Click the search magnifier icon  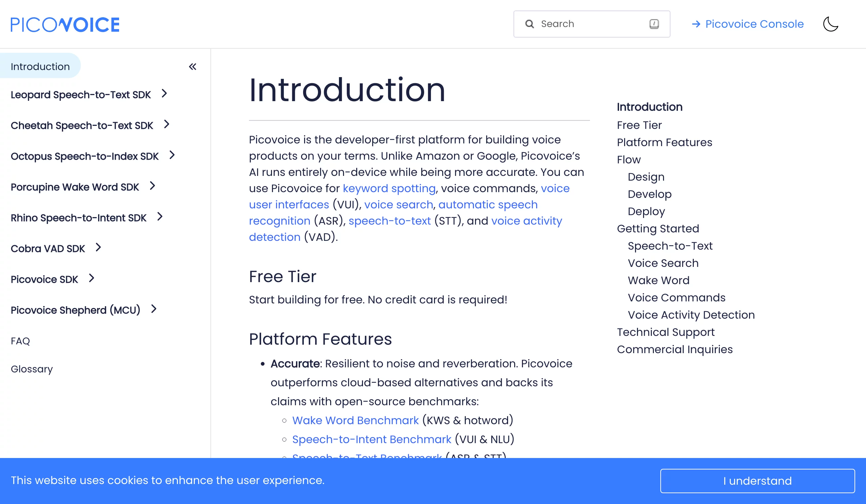tap(529, 24)
